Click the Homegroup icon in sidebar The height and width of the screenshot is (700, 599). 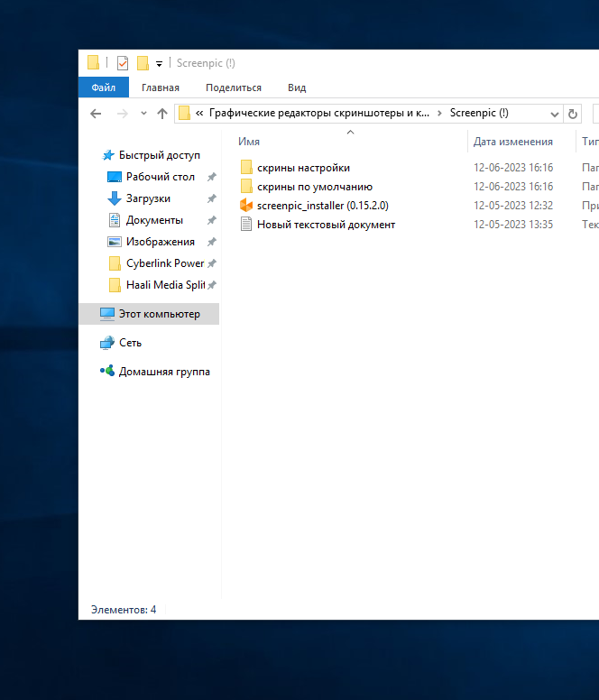click(x=107, y=371)
